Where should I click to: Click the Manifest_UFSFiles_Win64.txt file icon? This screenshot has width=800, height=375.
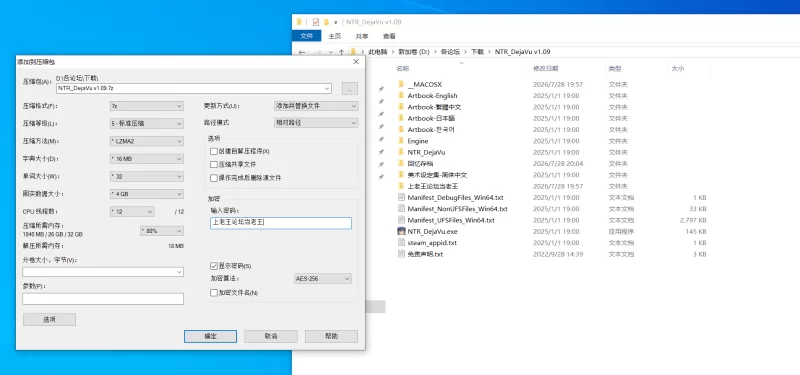tap(401, 220)
